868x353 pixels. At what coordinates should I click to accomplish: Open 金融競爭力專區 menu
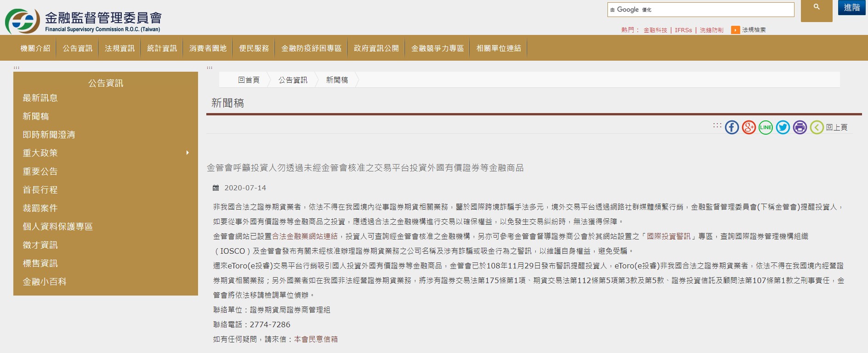(x=437, y=48)
